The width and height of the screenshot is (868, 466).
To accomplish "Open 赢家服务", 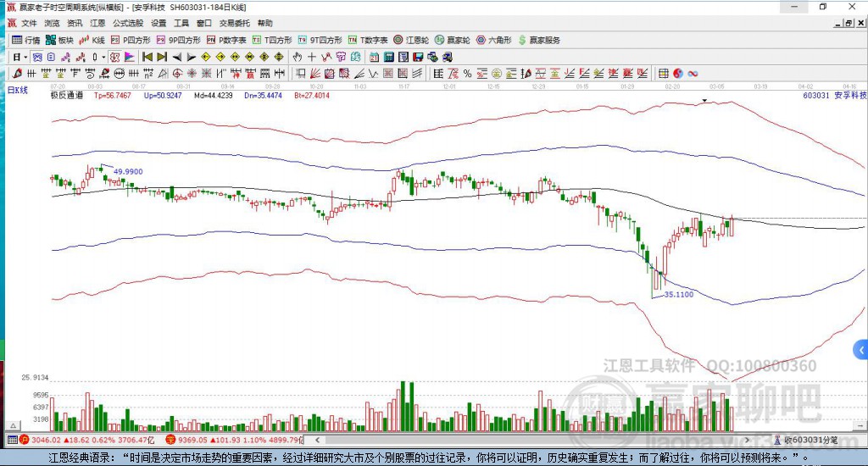I will tap(539, 40).
